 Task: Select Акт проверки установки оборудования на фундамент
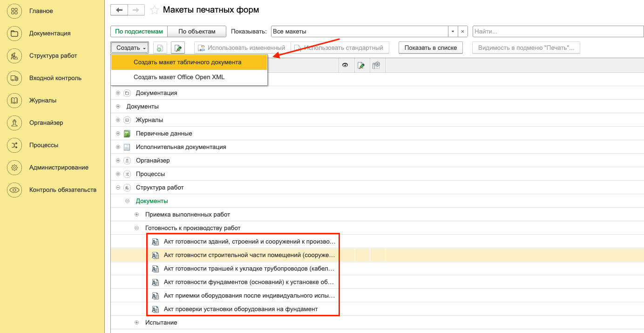point(240,309)
